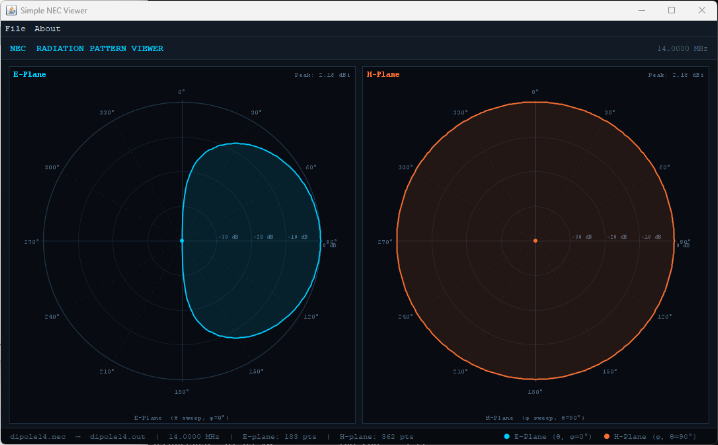Screen dimensions: 718x445
Task: Minimize the Simple NEC Viewer window
Action: pyautogui.click(x=642, y=10)
